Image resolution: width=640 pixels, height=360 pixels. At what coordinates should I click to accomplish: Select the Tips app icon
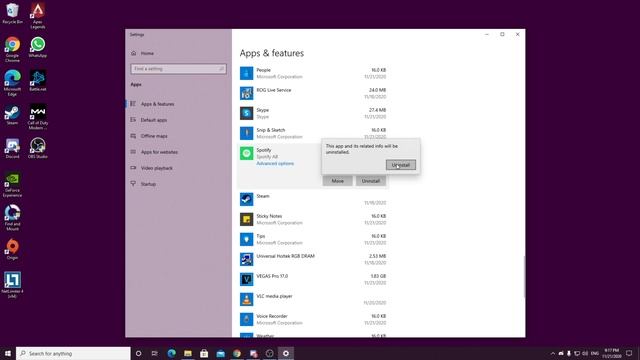pos(246,240)
